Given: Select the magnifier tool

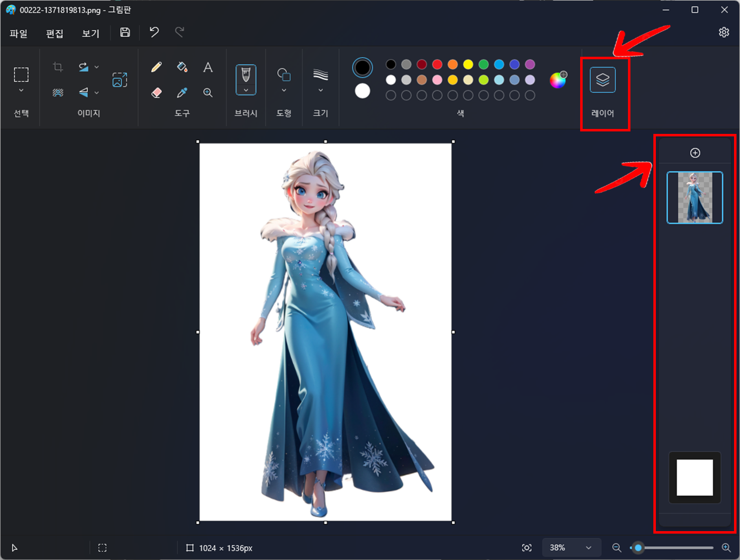Looking at the screenshot, I should [x=208, y=93].
